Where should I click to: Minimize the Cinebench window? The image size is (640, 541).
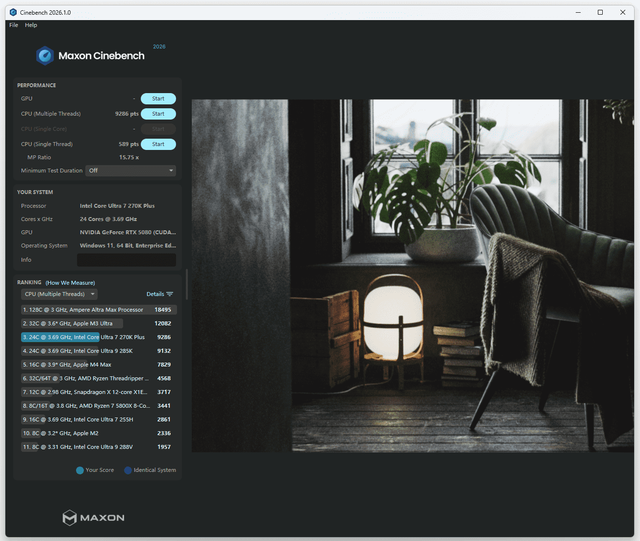(x=578, y=12)
